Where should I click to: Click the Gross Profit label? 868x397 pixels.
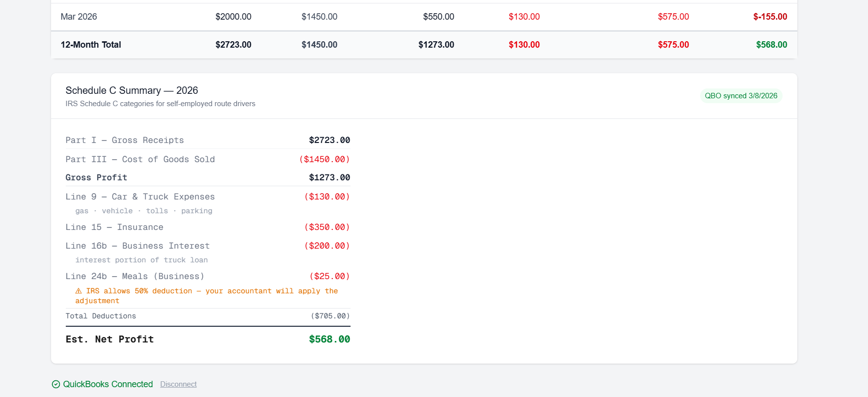click(x=96, y=177)
